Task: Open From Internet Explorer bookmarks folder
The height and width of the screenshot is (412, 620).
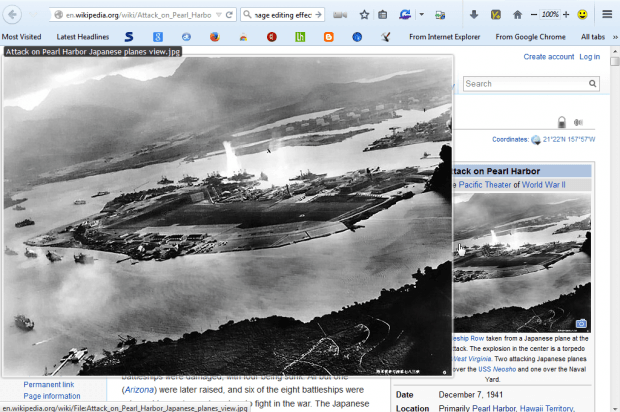Action: (444, 37)
